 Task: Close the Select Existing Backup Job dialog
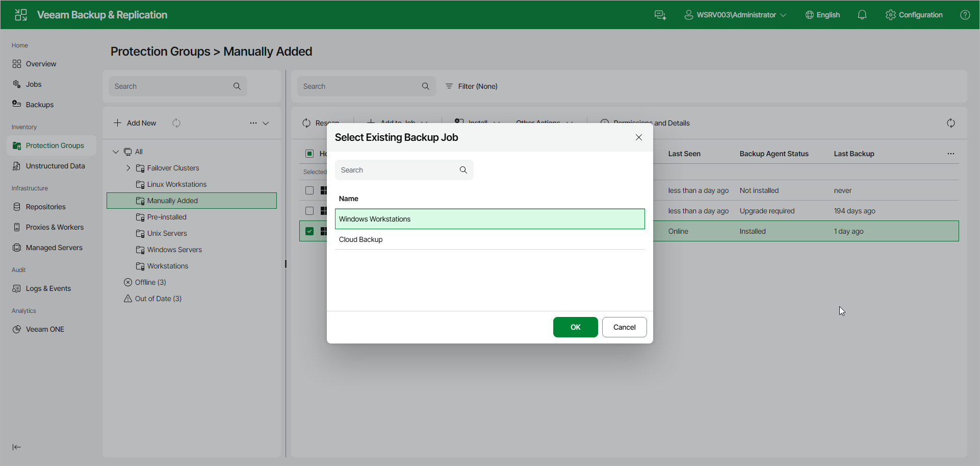(x=639, y=137)
